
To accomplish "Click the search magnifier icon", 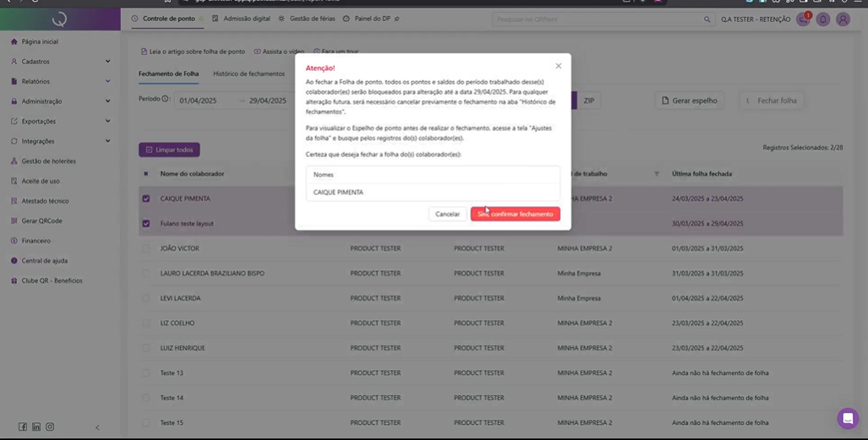I will pyautogui.click(x=707, y=19).
